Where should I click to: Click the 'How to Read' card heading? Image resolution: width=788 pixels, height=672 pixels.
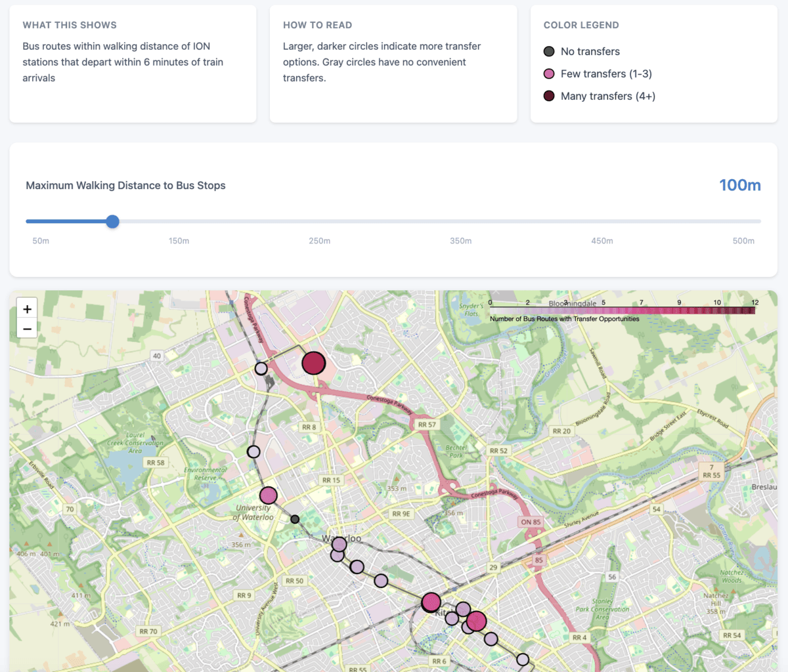[317, 25]
